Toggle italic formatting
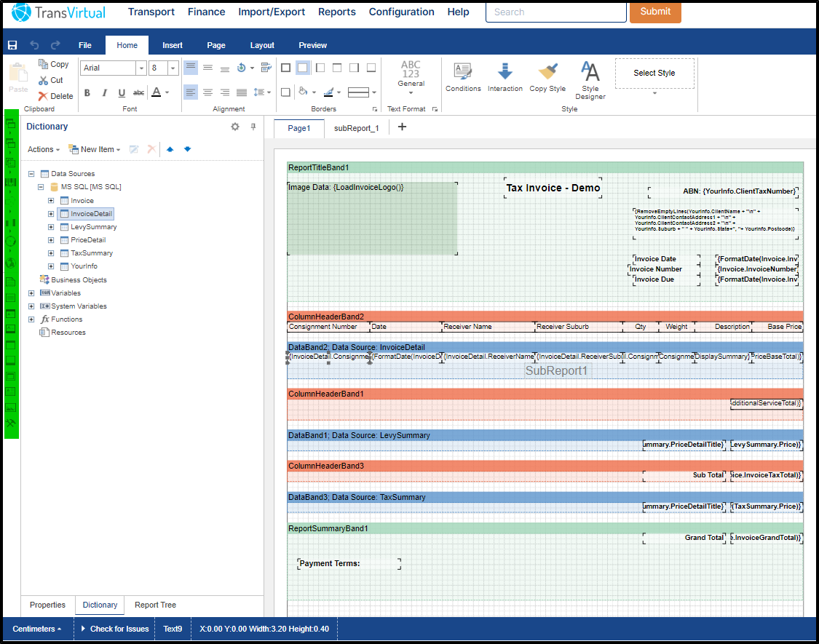Image resolution: width=819 pixels, height=644 pixels. click(x=104, y=92)
